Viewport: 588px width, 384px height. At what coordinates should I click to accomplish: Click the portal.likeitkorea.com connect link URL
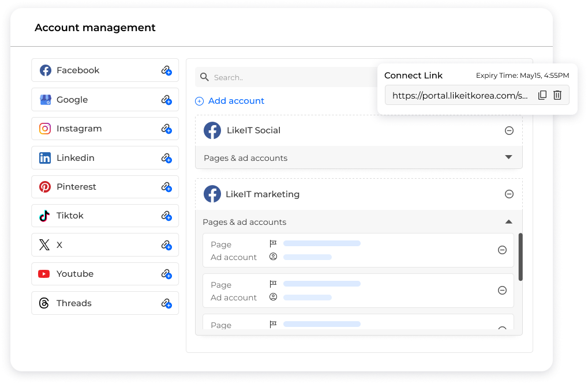[x=460, y=96]
